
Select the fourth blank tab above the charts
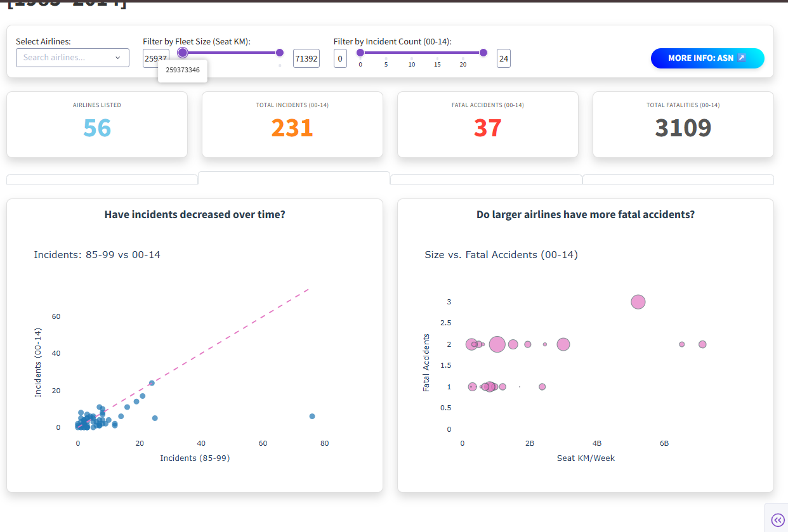click(x=678, y=179)
